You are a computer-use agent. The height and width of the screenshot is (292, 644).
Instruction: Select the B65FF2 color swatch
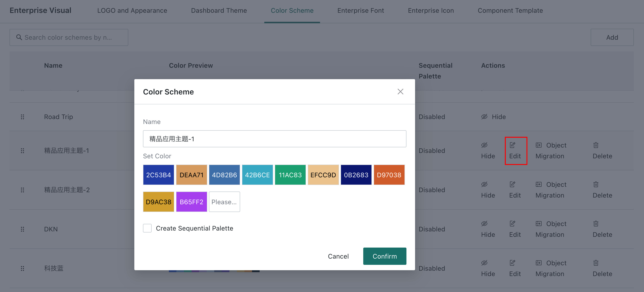[192, 202]
